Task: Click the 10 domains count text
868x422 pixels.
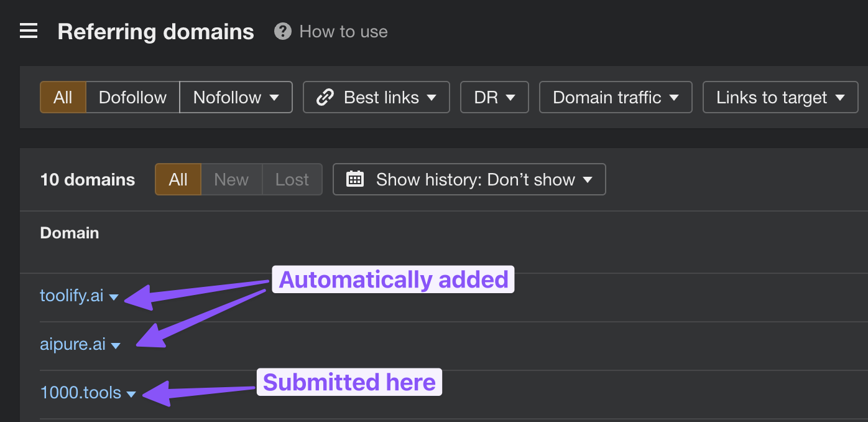Action: coord(88,179)
